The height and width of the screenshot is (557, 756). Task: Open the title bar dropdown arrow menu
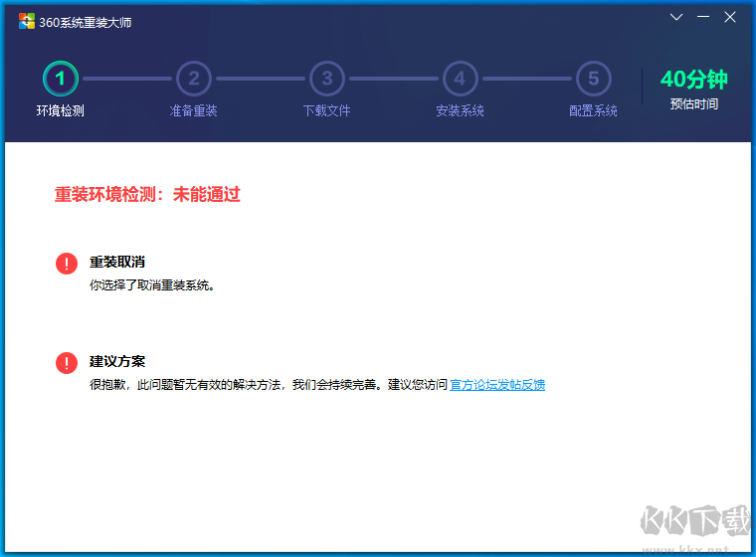pos(676,17)
